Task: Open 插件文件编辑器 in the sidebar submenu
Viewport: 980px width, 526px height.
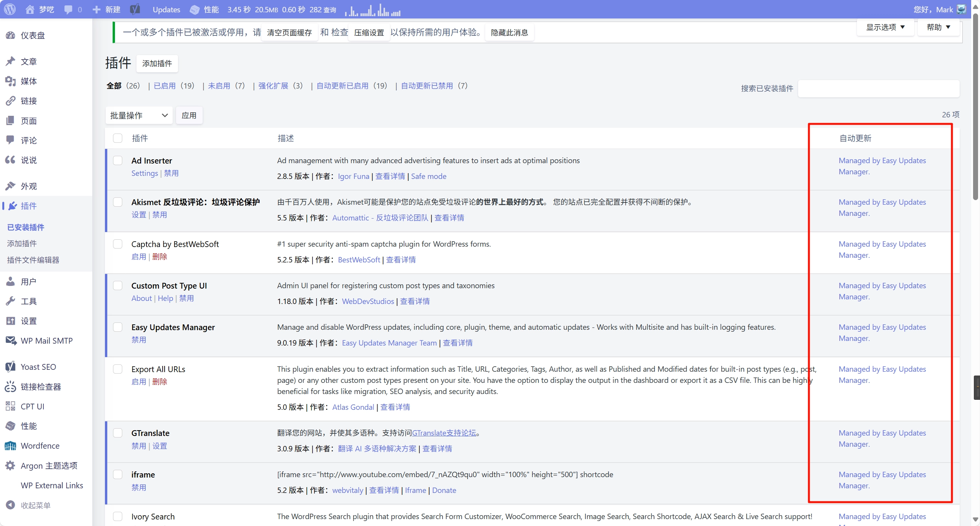Action: [33, 260]
